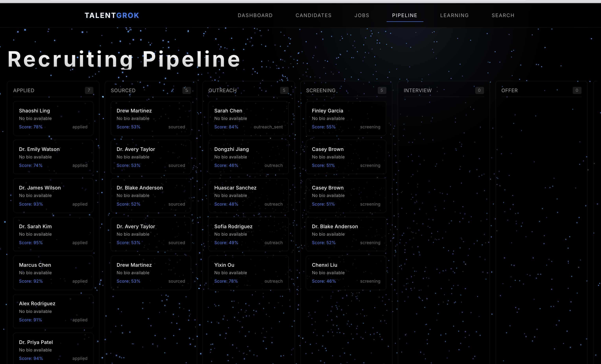Open the Dr. Emily Watson card
The image size is (601, 364).
click(53, 157)
